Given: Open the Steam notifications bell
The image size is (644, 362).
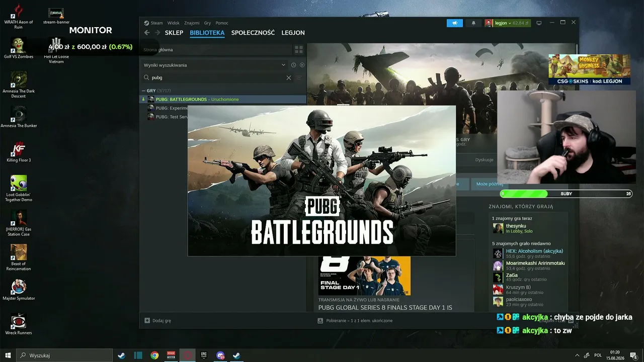Looking at the screenshot, I should coord(473,23).
